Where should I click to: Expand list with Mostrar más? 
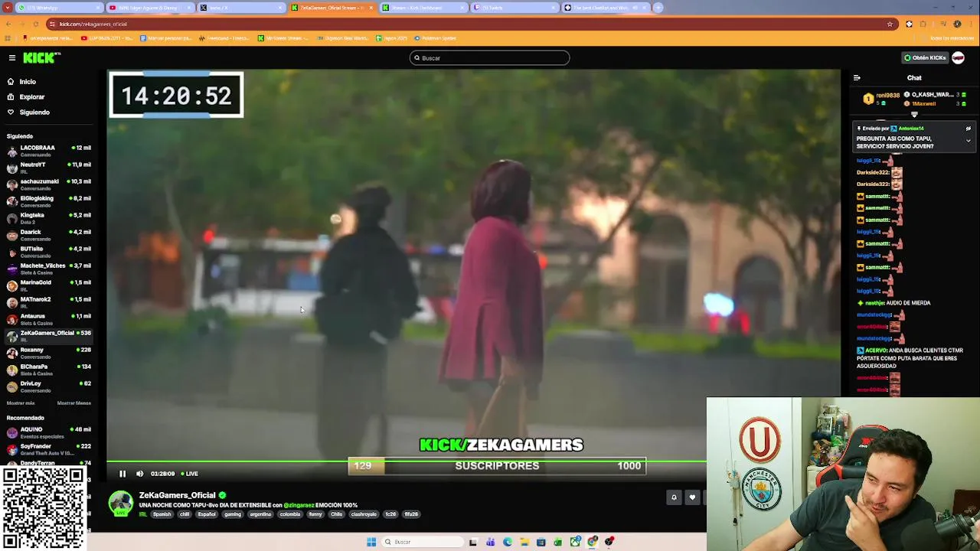[x=21, y=403]
